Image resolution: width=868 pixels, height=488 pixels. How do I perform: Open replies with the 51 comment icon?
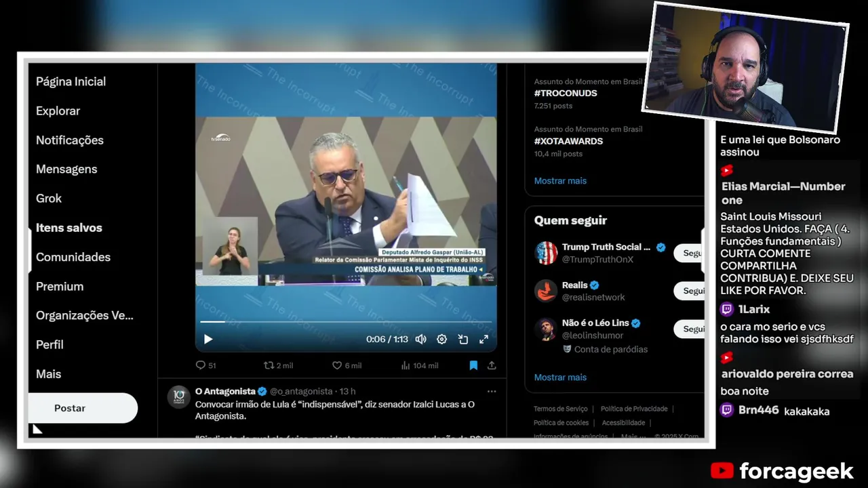coord(205,365)
